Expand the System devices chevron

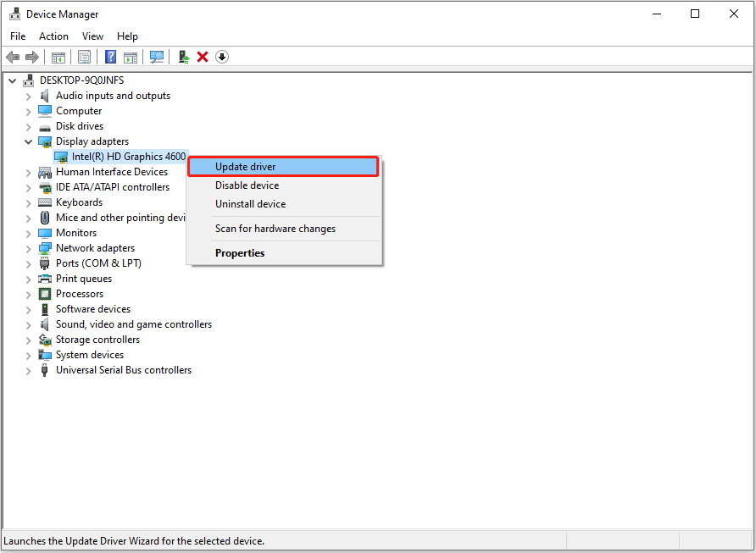[x=29, y=356]
